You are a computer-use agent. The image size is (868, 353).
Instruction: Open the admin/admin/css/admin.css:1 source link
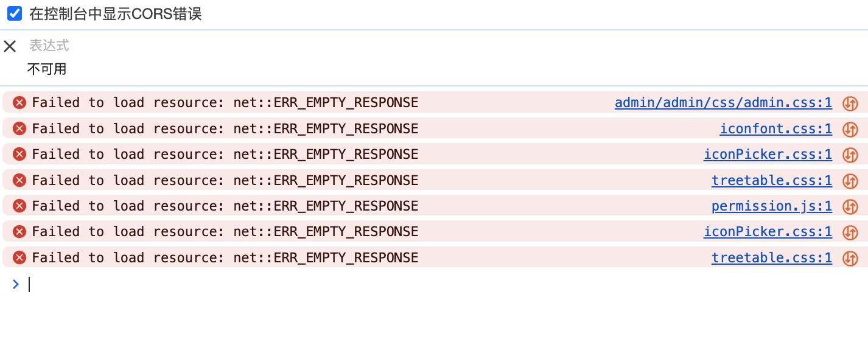point(723,103)
